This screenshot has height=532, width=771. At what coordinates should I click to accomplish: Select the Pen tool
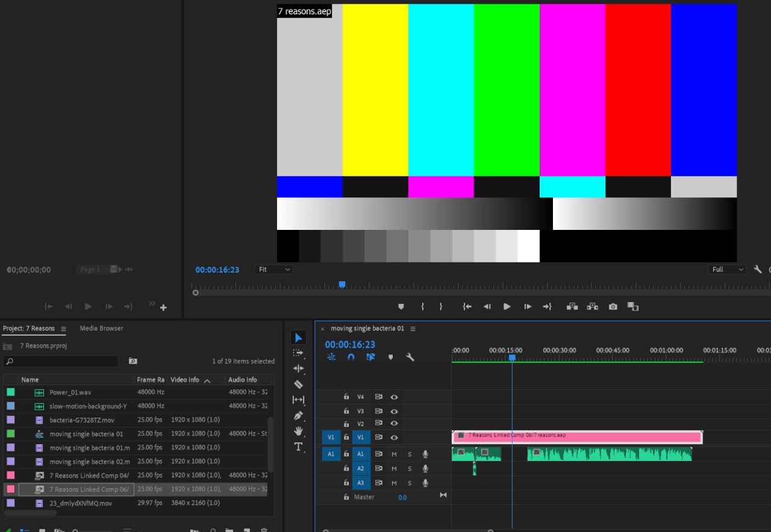pyautogui.click(x=298, y=415)
